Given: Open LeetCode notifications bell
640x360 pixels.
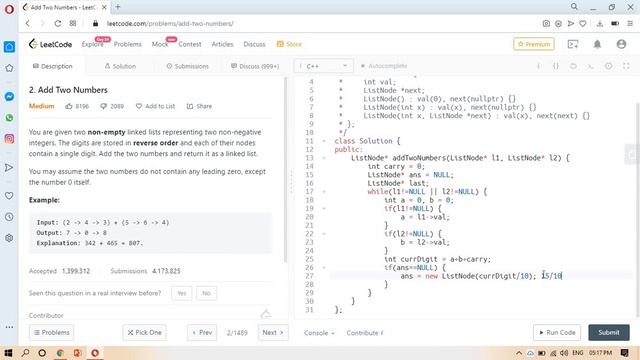Looking at the screenshot, I should point(597,44).
